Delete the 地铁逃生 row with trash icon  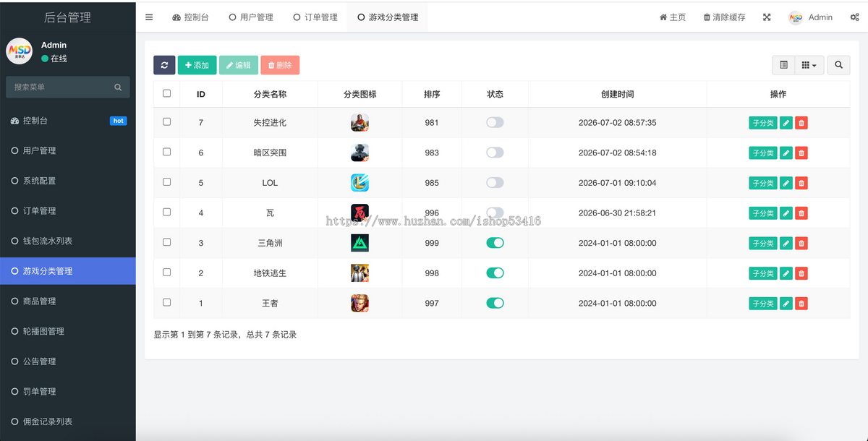pyautogui.click(x=801, y=273)
